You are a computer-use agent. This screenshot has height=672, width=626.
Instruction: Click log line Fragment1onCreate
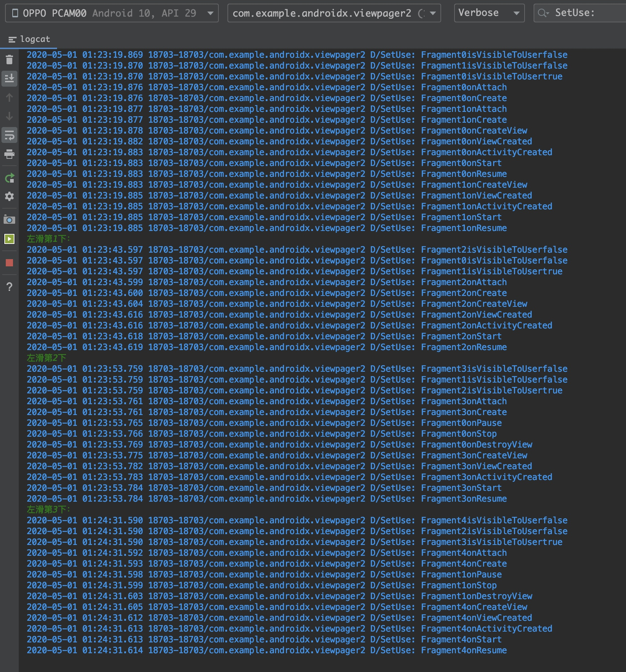tap(266, 120)
